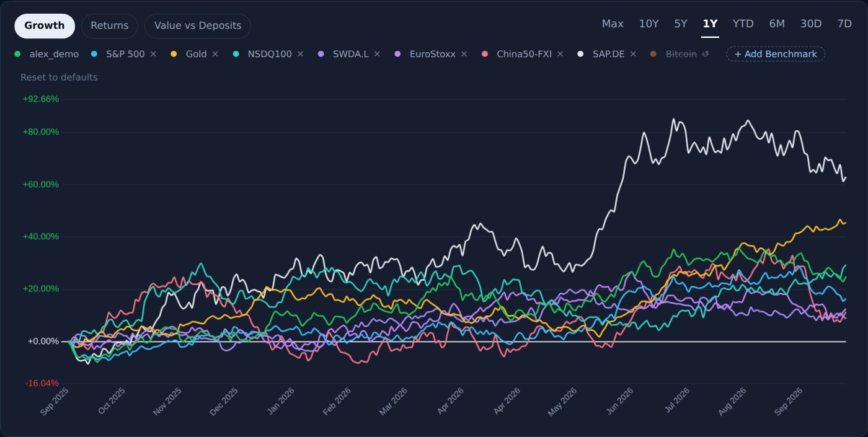Viewport: 868px width, 437px height.
Task: Click the -16.04% axis label
Action: coord(42,383)
